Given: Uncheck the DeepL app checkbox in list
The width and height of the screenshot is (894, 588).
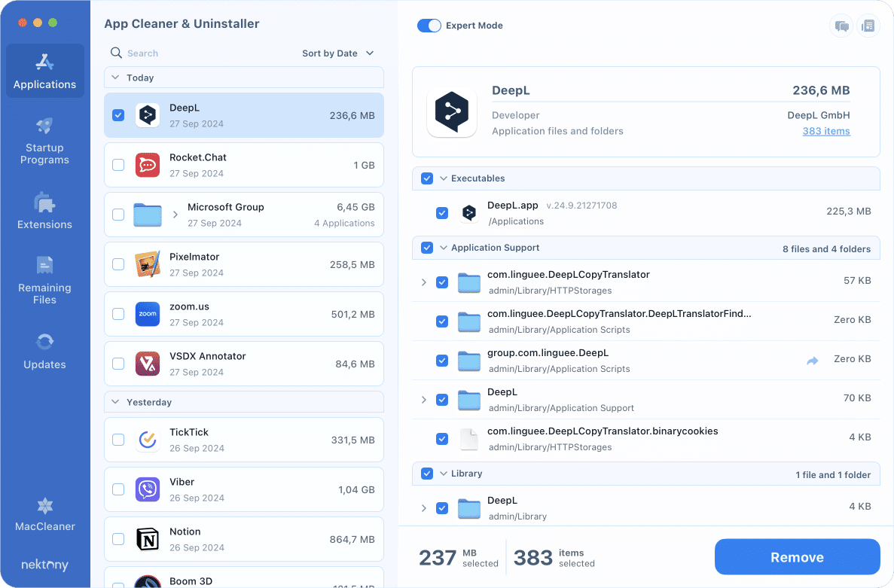Looking at the screenshot, I should [118, 115].
